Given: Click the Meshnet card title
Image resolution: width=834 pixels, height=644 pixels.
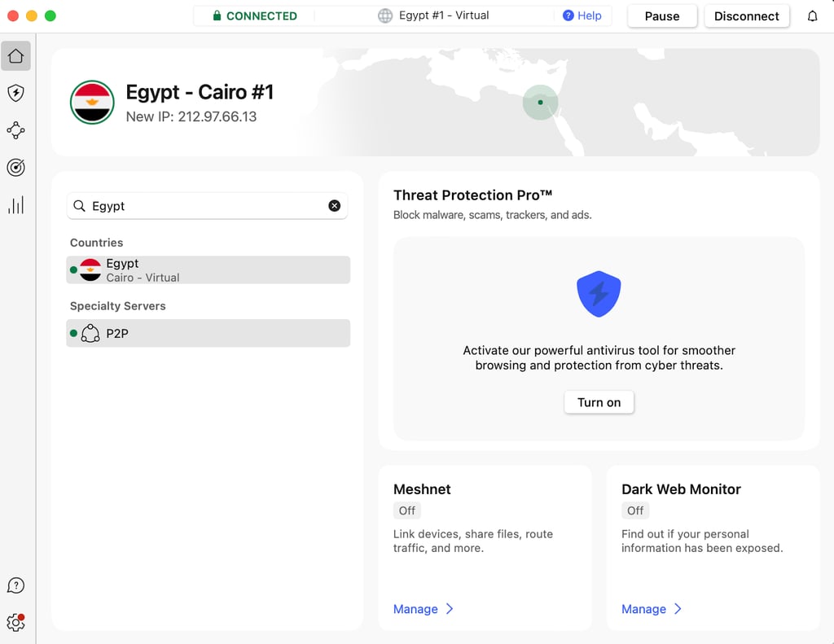Looking at the screenshot, I should coord(422,489).
